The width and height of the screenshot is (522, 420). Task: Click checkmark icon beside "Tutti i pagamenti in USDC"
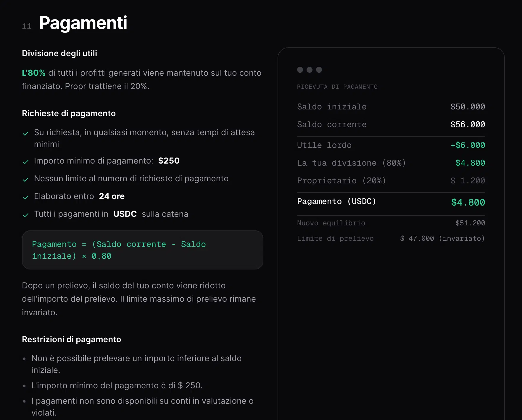pos(26,215)
